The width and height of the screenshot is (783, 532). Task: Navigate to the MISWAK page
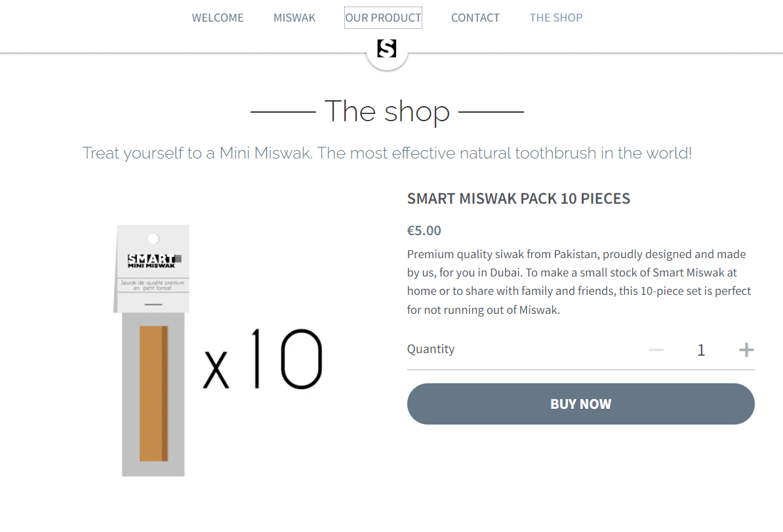pyautogui.click(x=294, y=18)
